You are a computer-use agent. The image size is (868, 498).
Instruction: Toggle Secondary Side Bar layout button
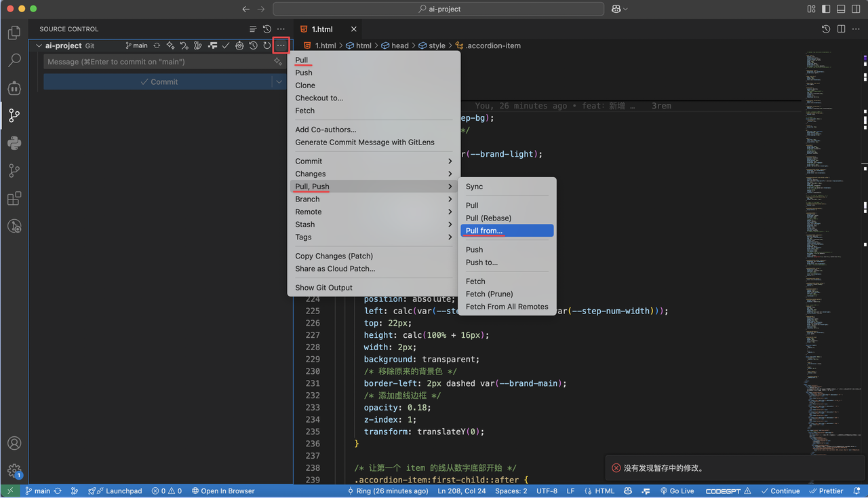pyautogui.click(x=856, y=9)
